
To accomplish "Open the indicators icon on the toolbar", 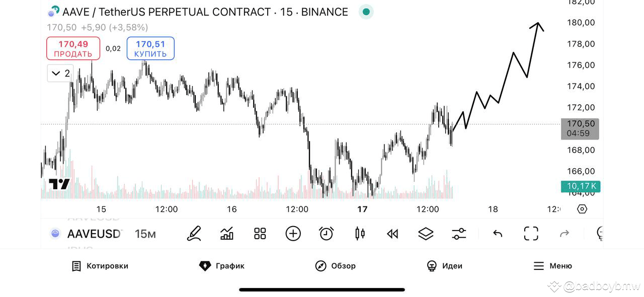I will tap(227, 233).
